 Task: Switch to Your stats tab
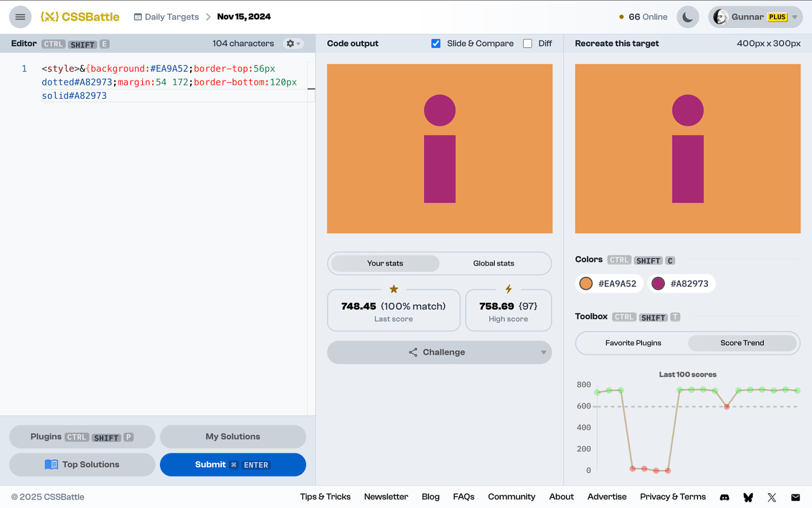[x=385, y=263]
